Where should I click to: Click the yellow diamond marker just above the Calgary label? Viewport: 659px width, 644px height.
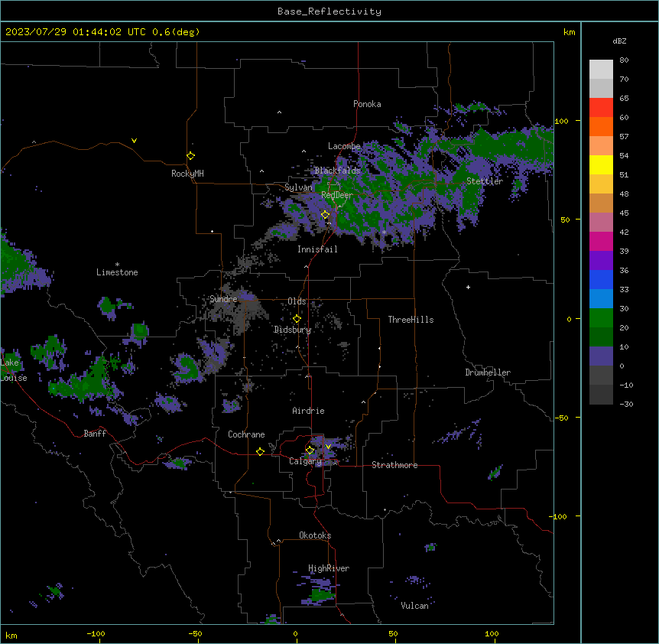point(310,450)
